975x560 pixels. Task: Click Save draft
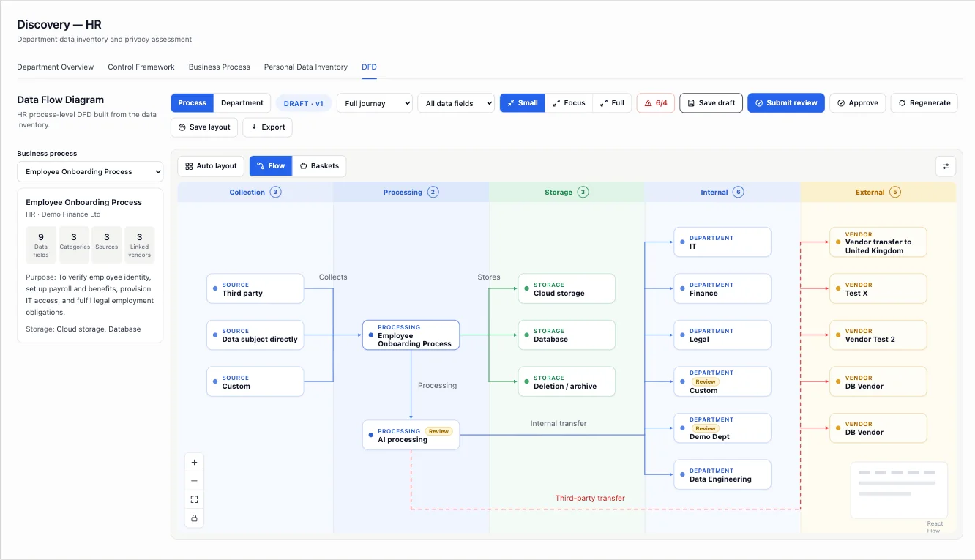pyautogui.click(x=711, y=103)
